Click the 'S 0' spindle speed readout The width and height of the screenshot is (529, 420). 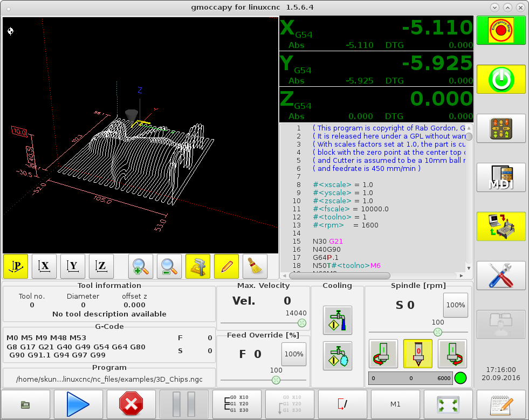(x=405, y=305)
